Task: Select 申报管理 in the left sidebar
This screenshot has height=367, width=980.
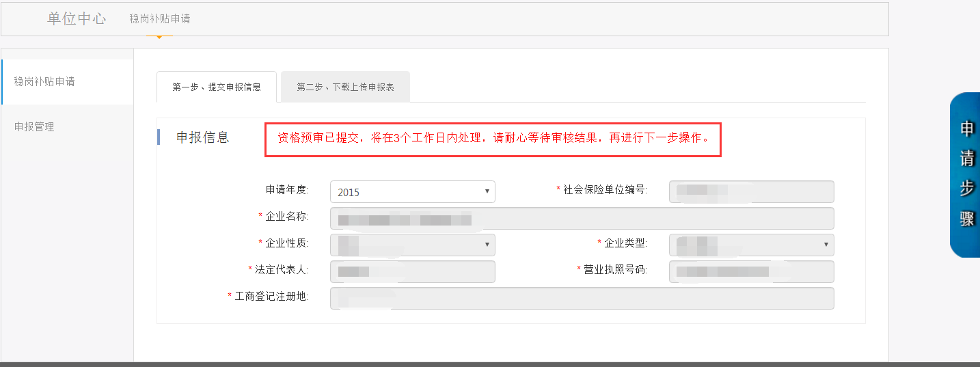Action: coord(34,126)
